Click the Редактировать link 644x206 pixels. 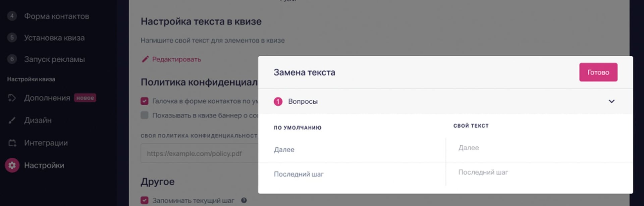click(176, 59)
